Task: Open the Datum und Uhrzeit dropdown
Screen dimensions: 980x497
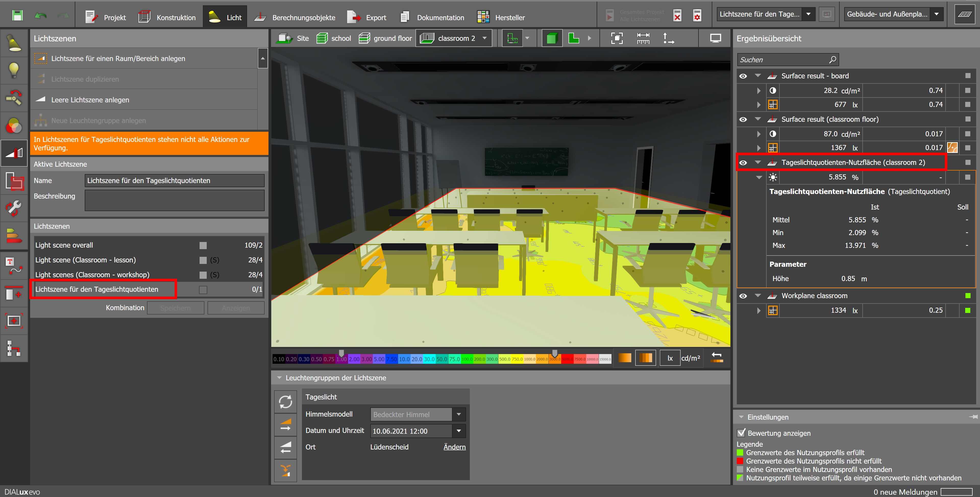Action: point(459,431)
